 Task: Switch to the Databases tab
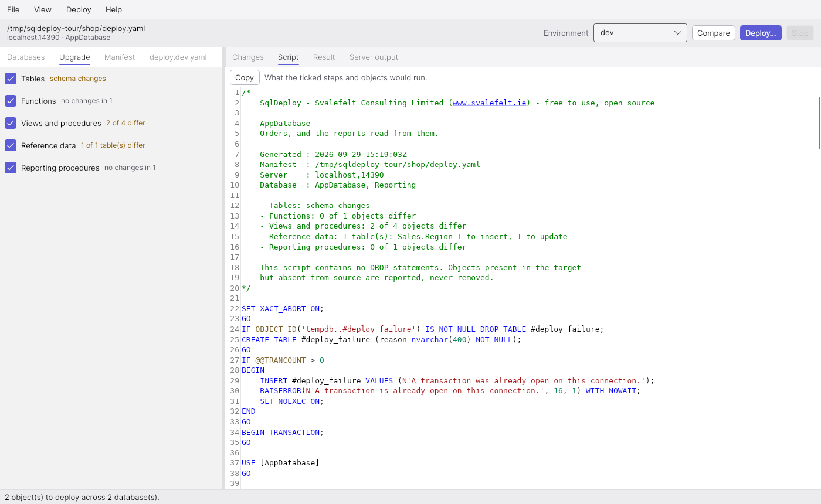(x=26, y=57)
